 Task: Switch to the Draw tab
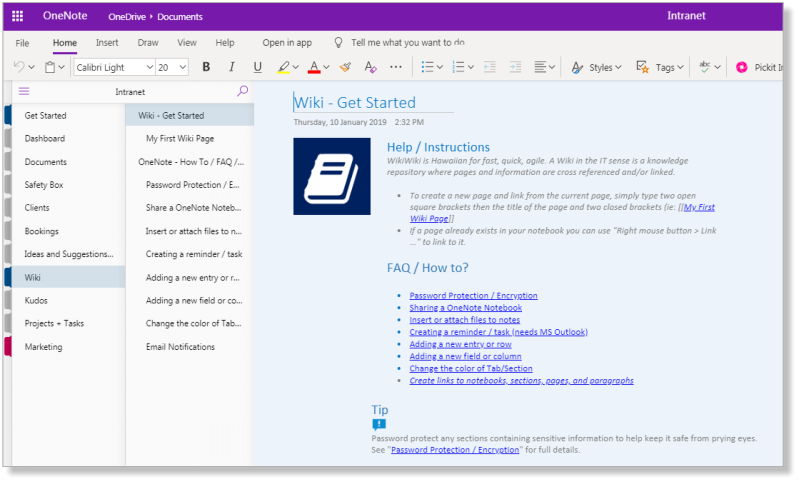(148, 43)
